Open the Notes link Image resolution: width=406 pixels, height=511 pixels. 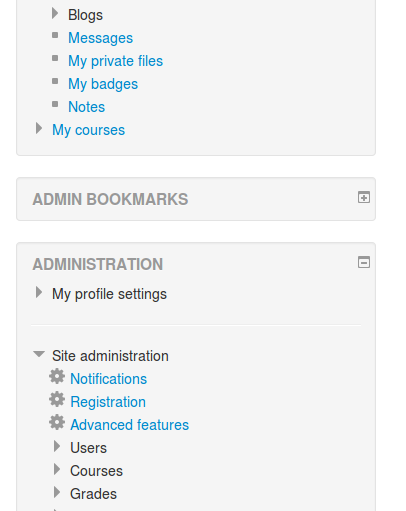[x=87, y=107]
